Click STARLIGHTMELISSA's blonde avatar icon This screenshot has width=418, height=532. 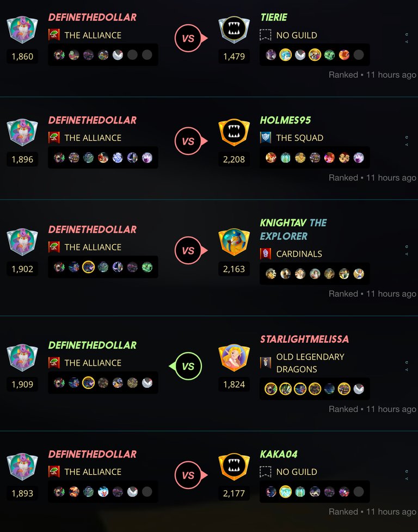tap(233, 357)
